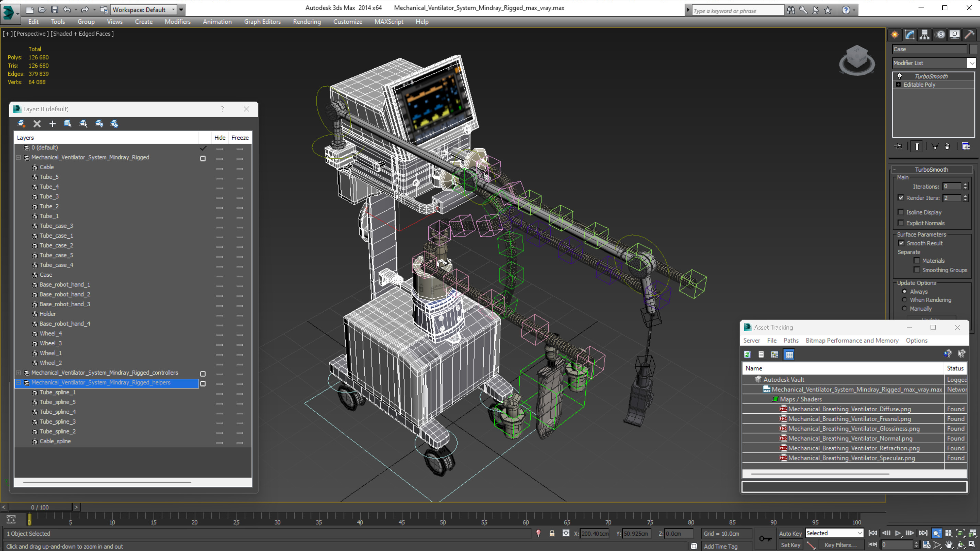The image size is (980, 551).
Task: Click the ViewCube in the perspective viewport
Action: (857, 60)
